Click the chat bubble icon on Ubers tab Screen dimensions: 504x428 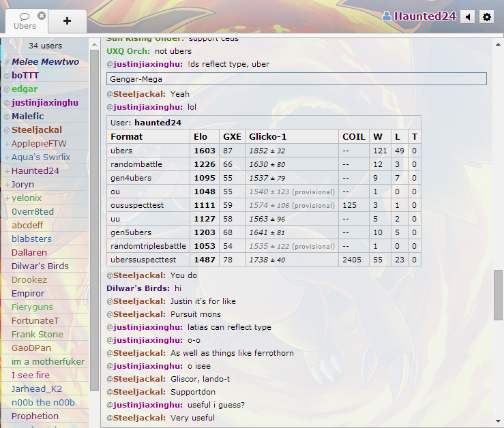tap(25, 16)
